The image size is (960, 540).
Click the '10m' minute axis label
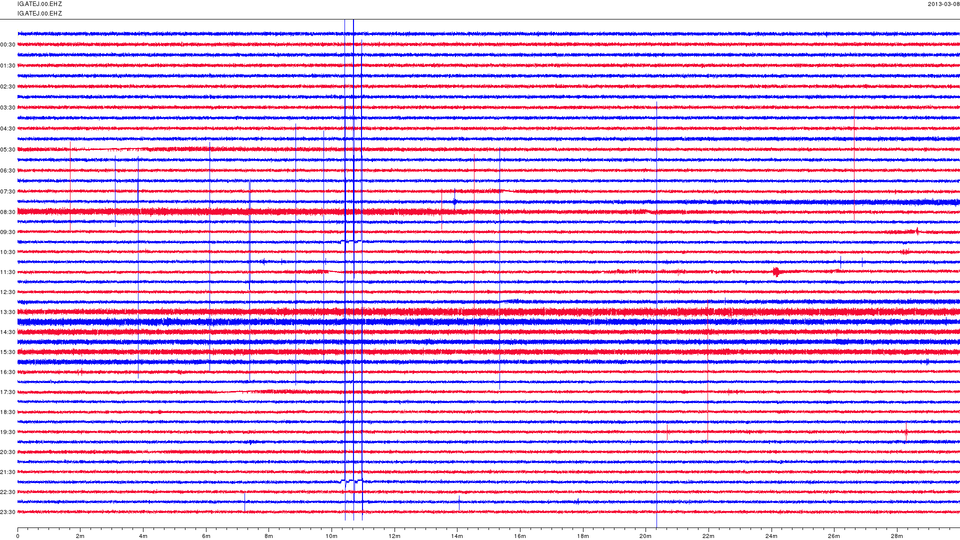331,536
